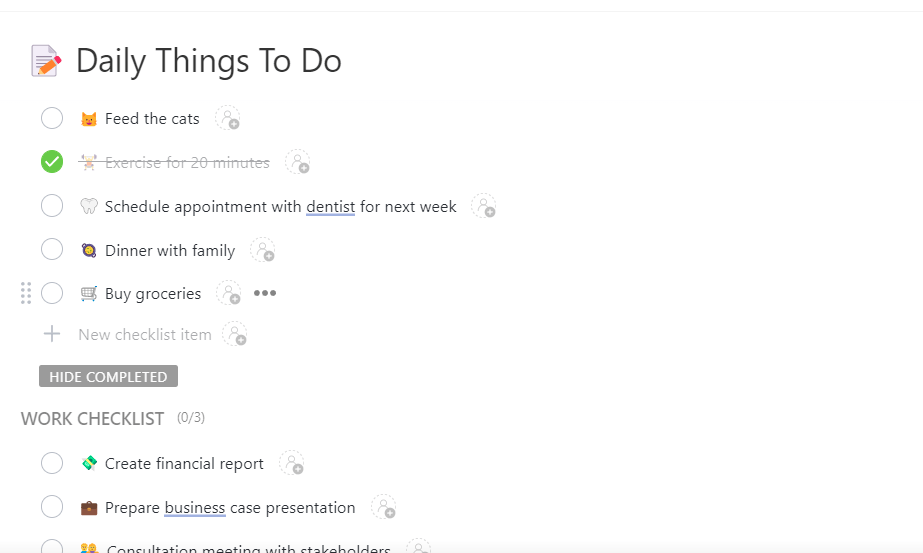Check off Feed the cats
The width and height of the screenshot is (923, 553).
pos(52,119)
